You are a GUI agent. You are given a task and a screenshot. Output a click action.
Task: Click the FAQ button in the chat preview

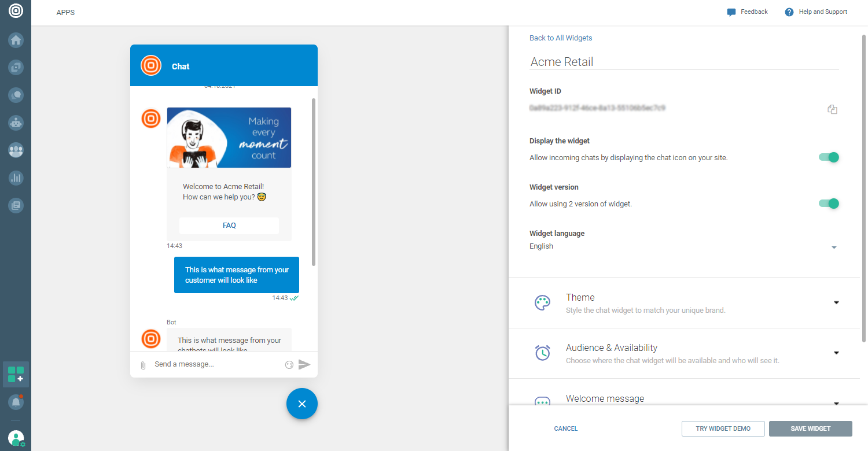(229, 226)
